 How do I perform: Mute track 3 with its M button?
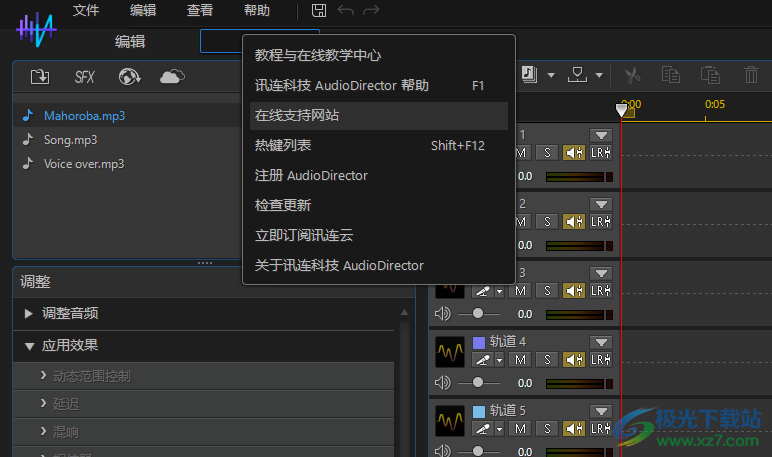520,291
